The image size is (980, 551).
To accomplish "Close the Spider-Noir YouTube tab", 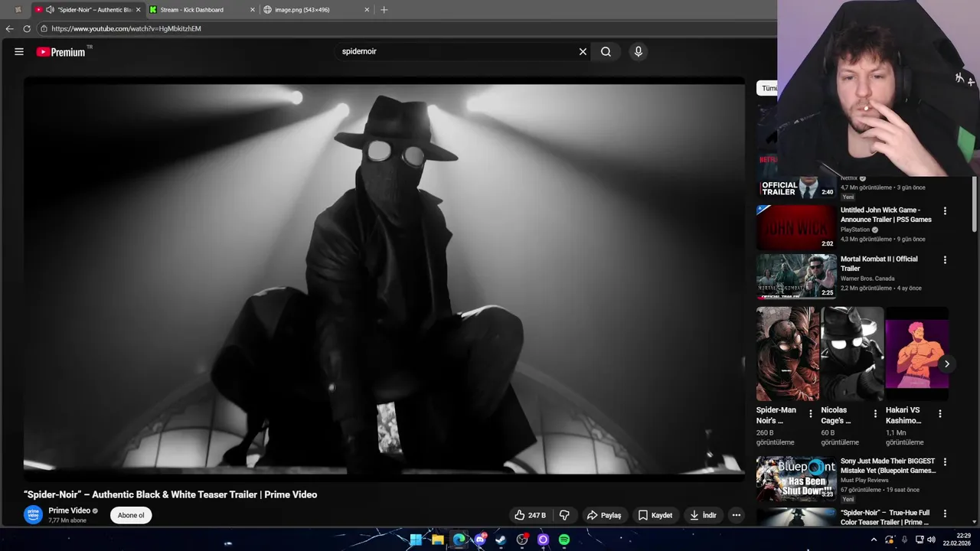I will pos(139,10).
